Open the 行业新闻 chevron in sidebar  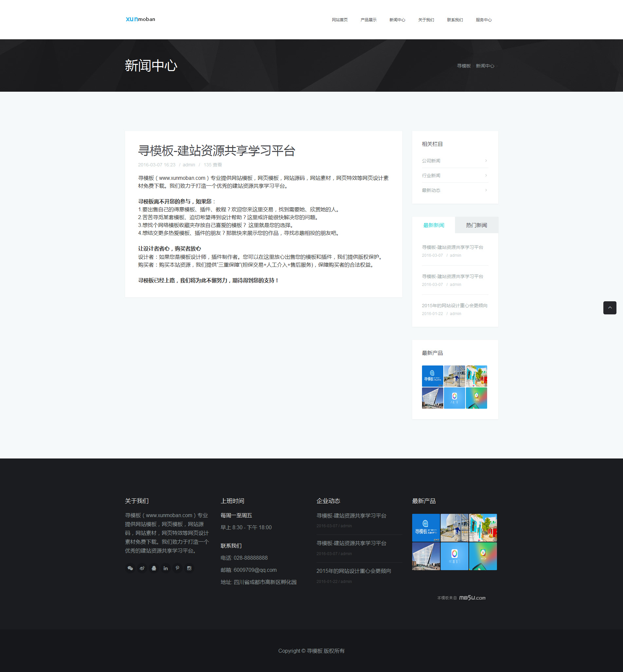pyautogui.click(x=486, y=175)
